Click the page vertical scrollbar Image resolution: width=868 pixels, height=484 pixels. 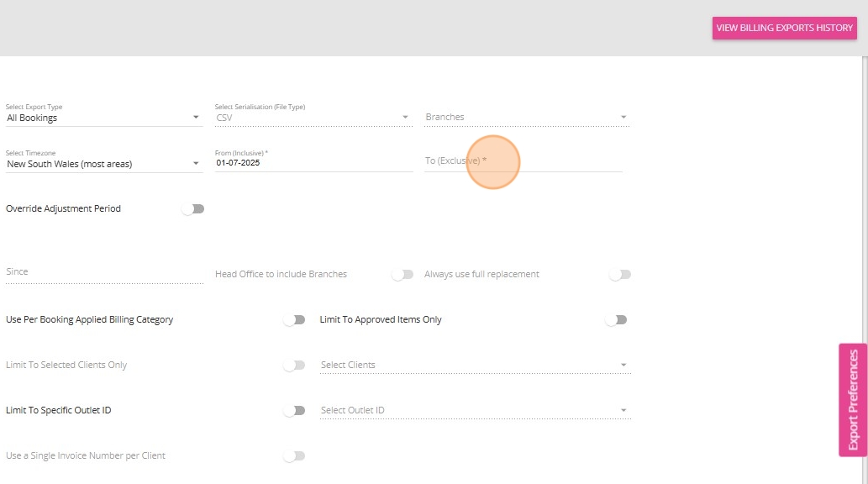pos(865,270)
